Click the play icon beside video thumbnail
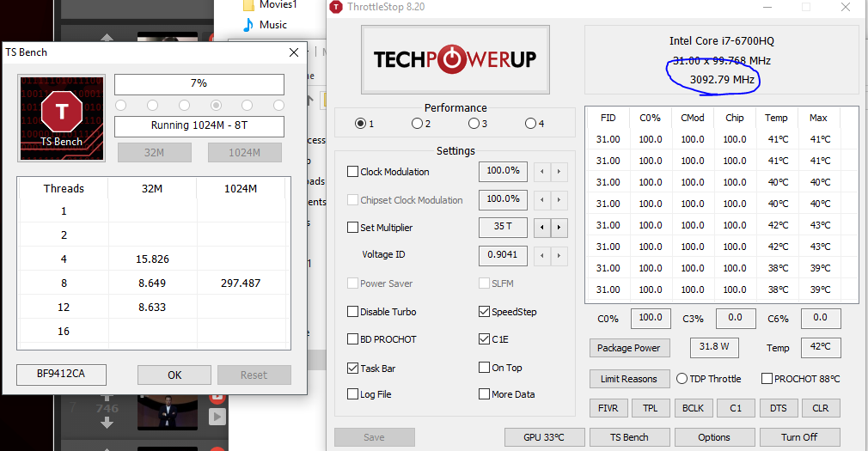The width and height of the screenshot is (868, 451). point(217,417)
